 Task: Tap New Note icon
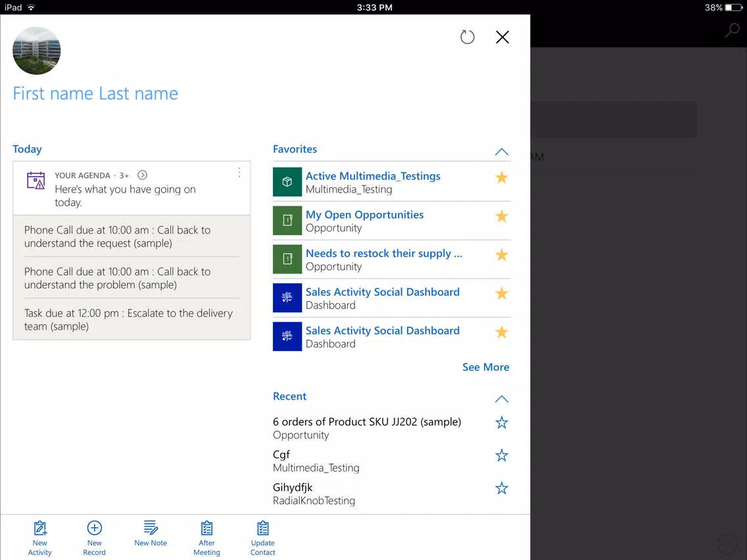point(151,528)
